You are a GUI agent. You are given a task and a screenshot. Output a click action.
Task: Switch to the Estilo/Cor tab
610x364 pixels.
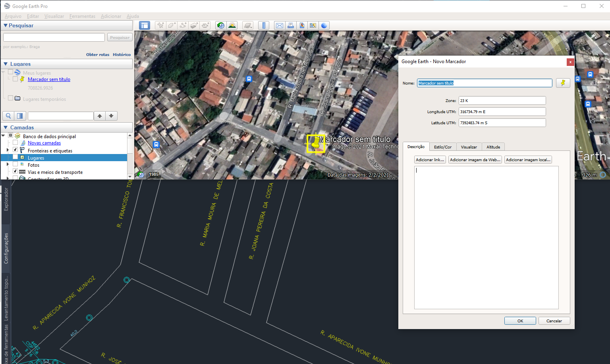click(x=443, y=147)
